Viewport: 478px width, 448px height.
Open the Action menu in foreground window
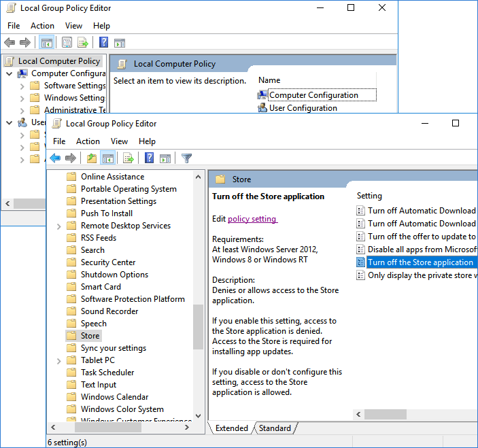coord(88,141)
